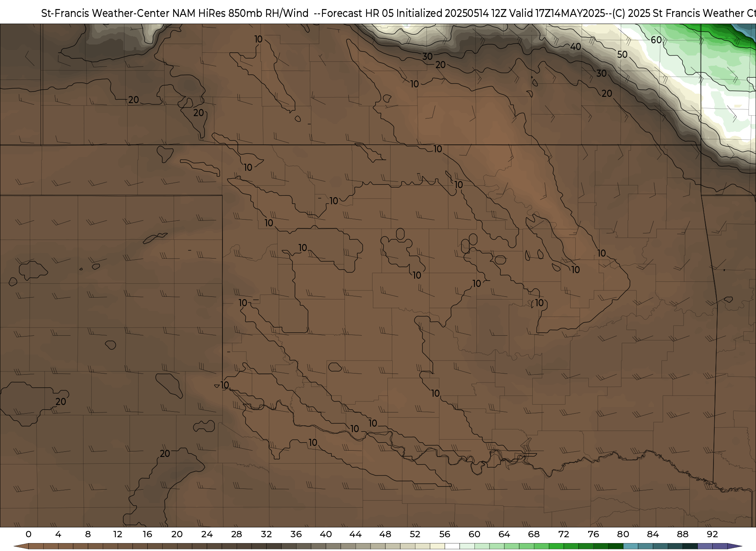
Task: Click the "16" label on the colorbar
Action: tap(147, 534)
